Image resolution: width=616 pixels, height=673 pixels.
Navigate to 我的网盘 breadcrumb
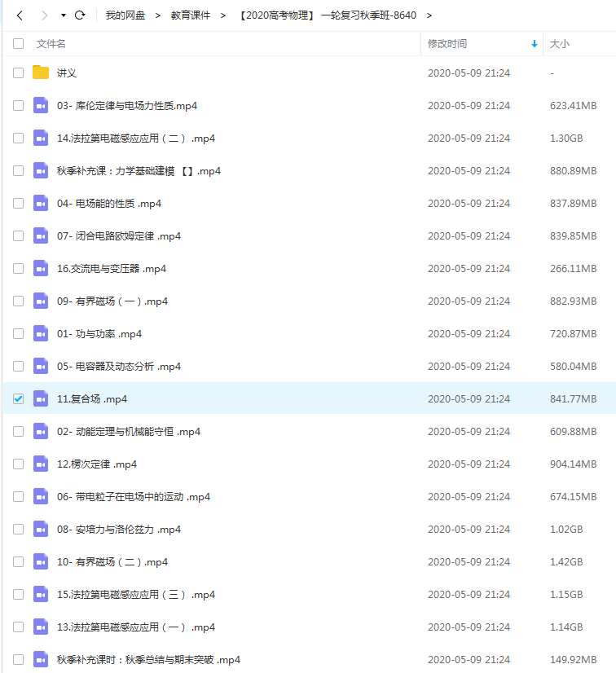125,15
